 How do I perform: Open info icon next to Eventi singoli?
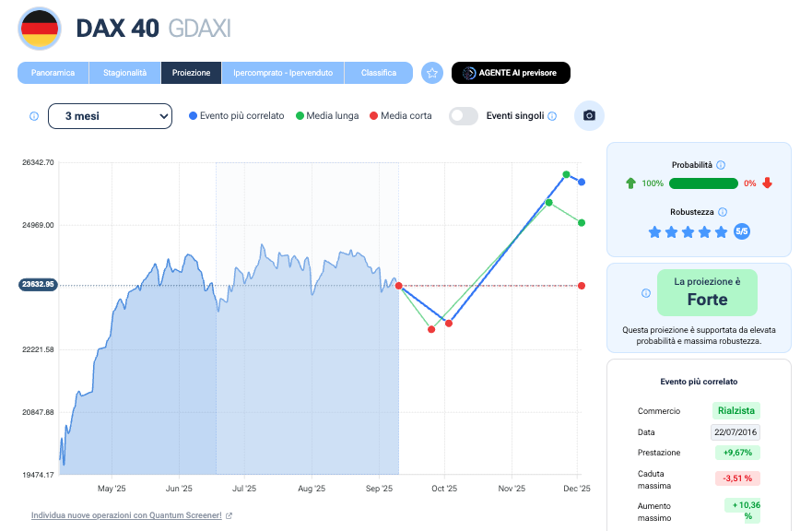point(552,116)
